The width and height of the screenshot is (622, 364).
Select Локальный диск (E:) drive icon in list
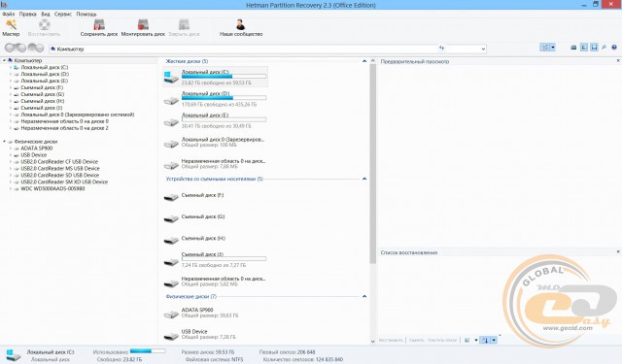(171, 122)
